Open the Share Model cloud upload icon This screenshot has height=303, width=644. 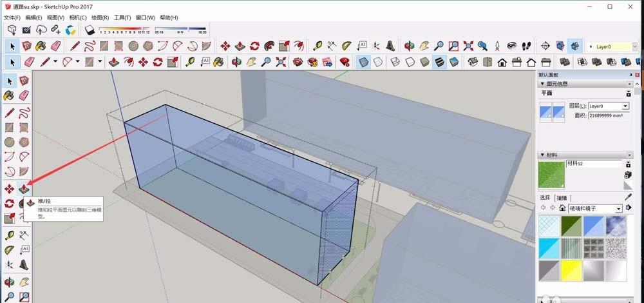coord(41,30)
